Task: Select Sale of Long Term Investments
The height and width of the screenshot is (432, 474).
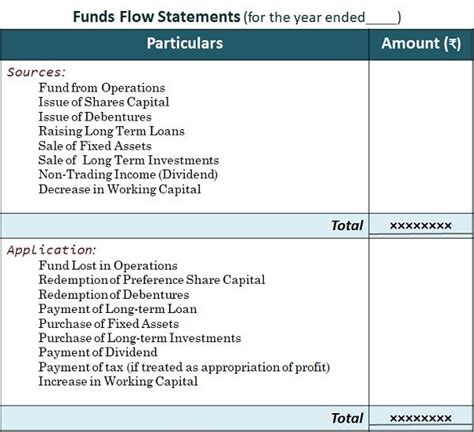Action: pyautogui.click(x=129, y=160)
